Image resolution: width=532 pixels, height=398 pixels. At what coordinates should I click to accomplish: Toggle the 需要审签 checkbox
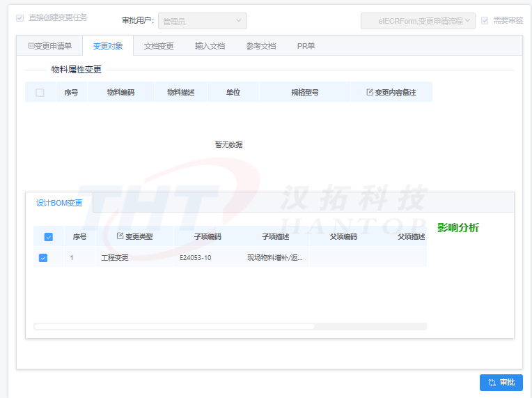(x=485, y=21)
